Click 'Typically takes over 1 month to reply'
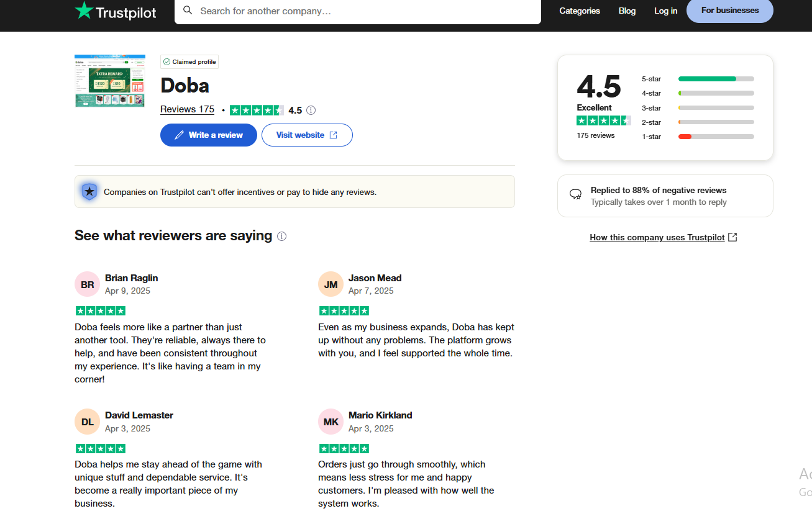 659,202
